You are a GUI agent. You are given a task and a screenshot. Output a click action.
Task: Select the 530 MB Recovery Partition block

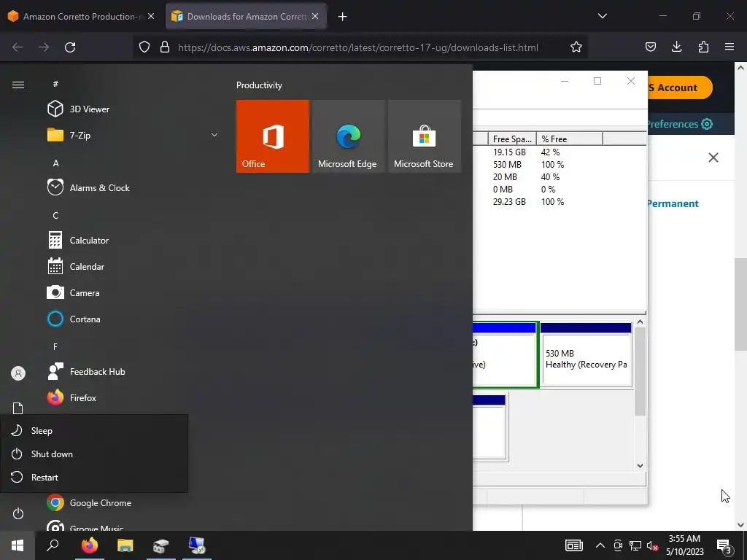[x=586, y=355]
